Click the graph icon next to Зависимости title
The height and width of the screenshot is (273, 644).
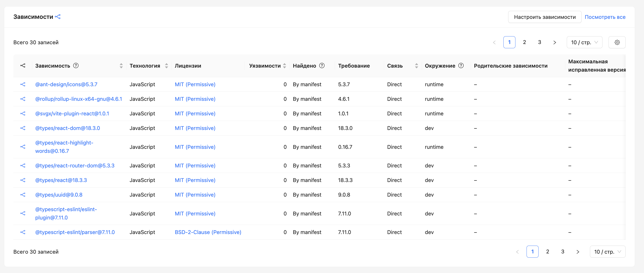[x=58, y=17]
